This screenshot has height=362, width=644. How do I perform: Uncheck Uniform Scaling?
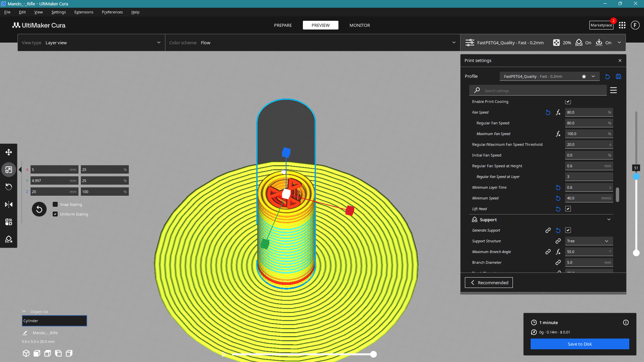pos(55,214)
